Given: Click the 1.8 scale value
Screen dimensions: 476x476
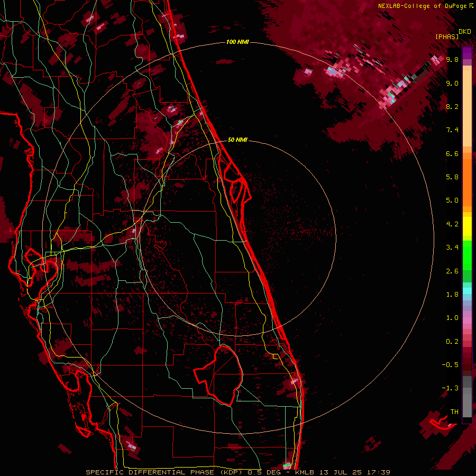Looking at the screenshot, I should pyautogui.click(x=452, y=295).
